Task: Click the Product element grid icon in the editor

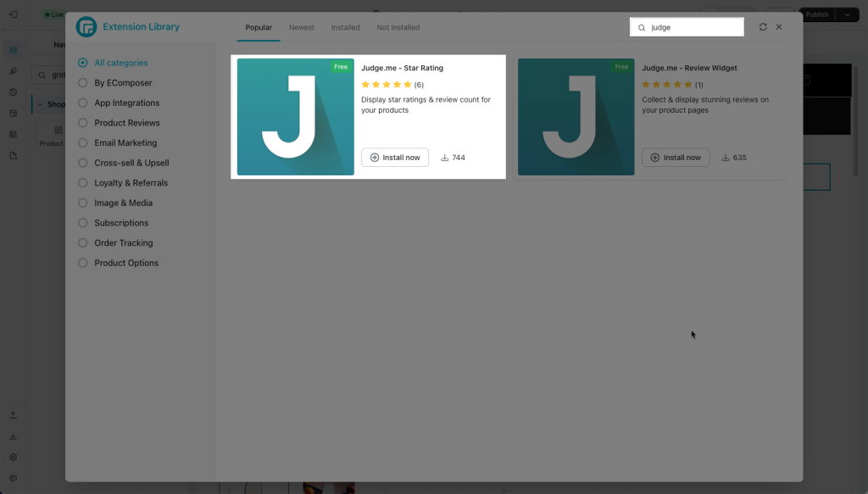Action: tap(58, 130)
